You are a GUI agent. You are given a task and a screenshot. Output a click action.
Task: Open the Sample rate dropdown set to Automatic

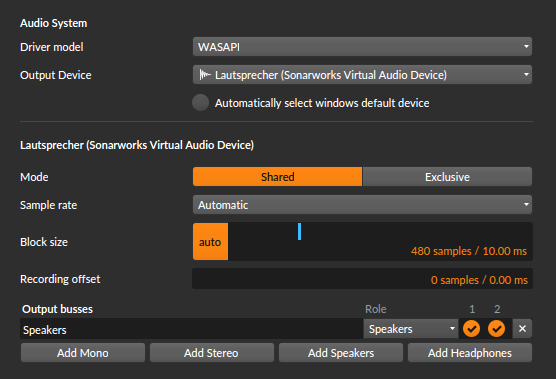tap(362, 205)
